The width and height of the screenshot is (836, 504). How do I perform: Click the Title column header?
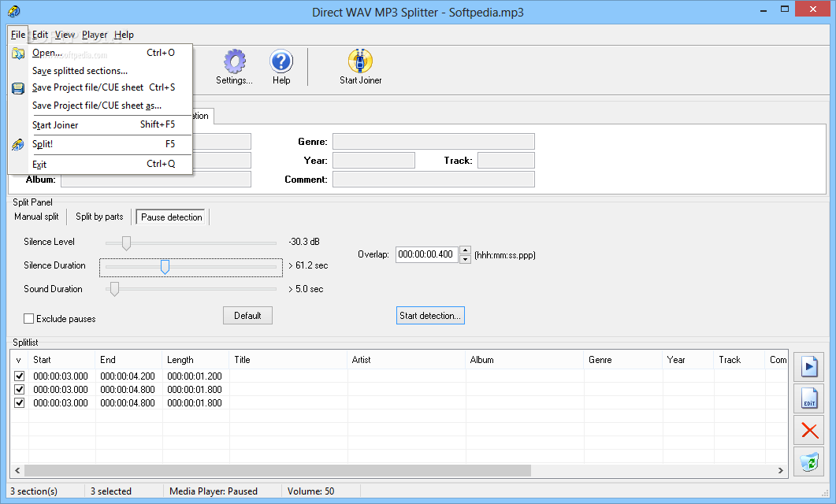[x=288, y=360]
